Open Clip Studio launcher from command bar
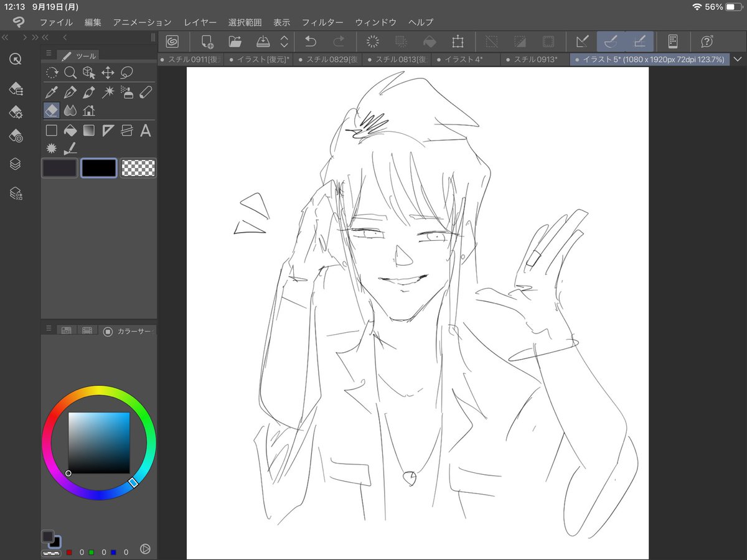The width and height of the screenshot is (747, 560). (172, 42)
